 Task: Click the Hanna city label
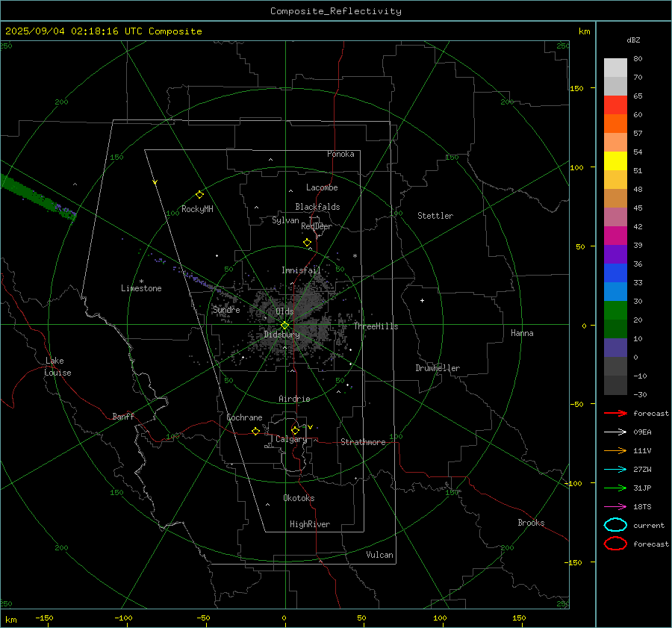coord(522,333)
